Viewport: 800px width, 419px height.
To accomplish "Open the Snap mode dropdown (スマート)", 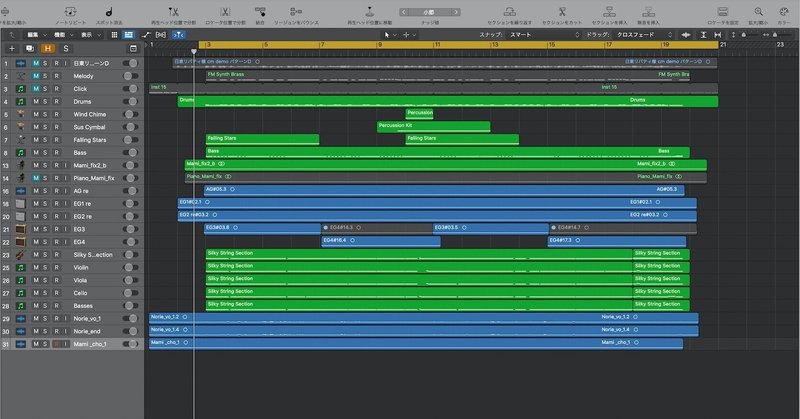I will pos(544,35).
